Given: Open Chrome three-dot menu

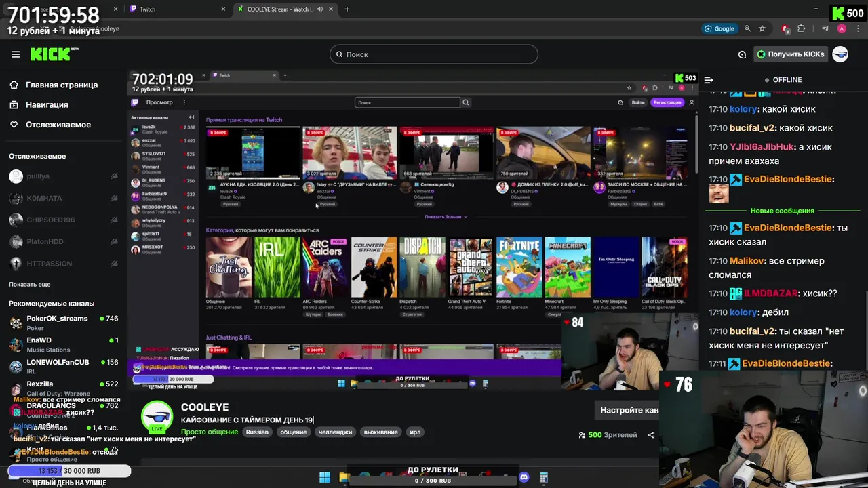Looking at the screenshot, I should click(857, 28).
